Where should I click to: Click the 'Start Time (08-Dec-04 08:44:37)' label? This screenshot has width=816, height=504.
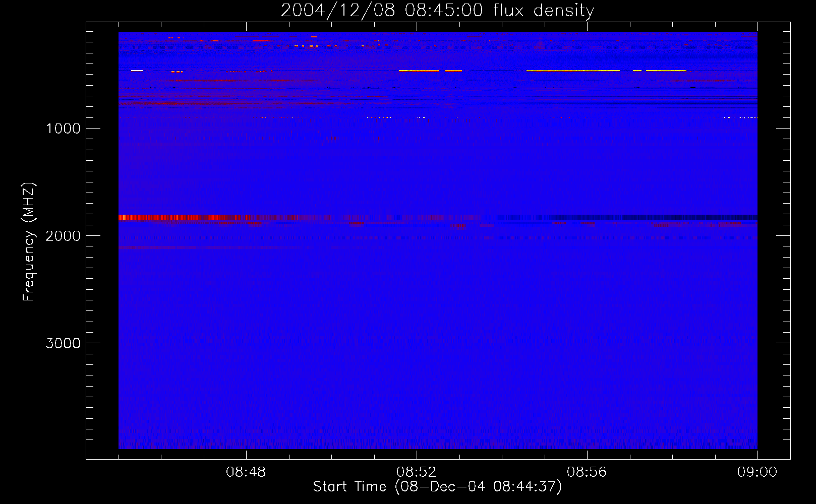coord(437,487)
